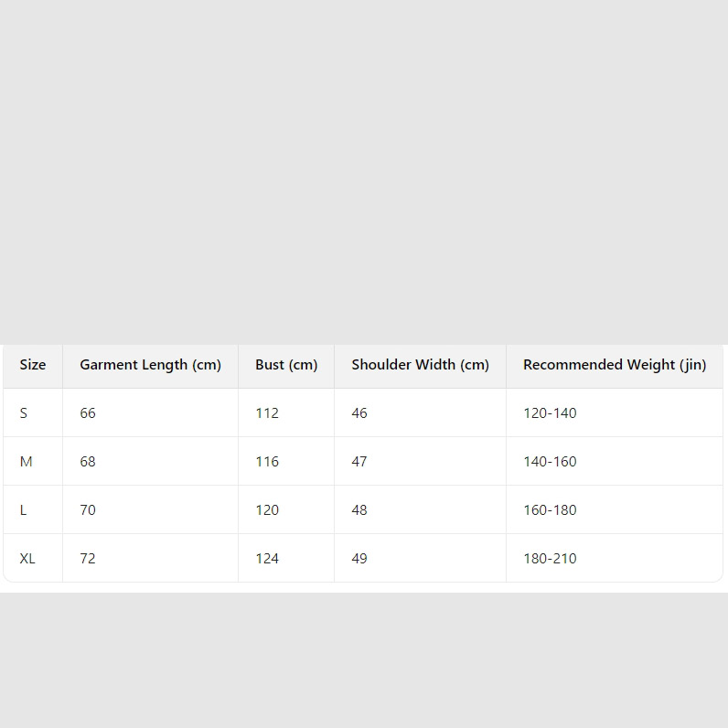The width and height of the screenshot is (728, 728).
Task: Click shoulder width value 46
Action: pyautogui.click(x=359, y=413)
